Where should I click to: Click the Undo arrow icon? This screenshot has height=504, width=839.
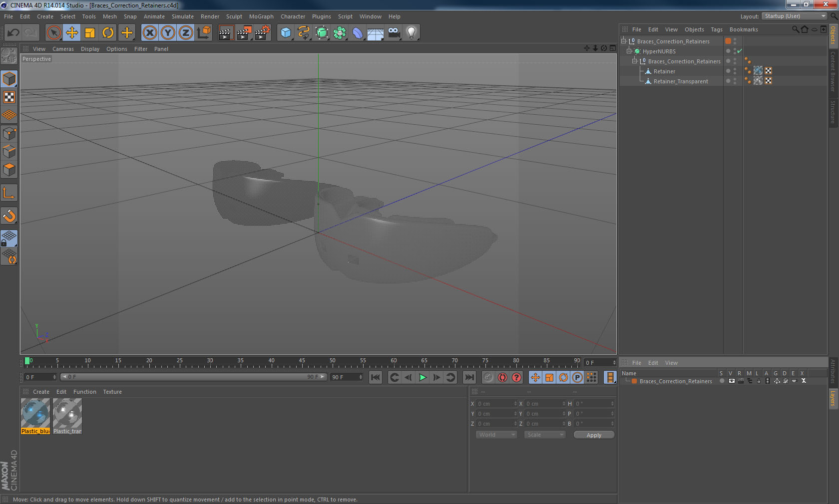click(x=13, y=33)
